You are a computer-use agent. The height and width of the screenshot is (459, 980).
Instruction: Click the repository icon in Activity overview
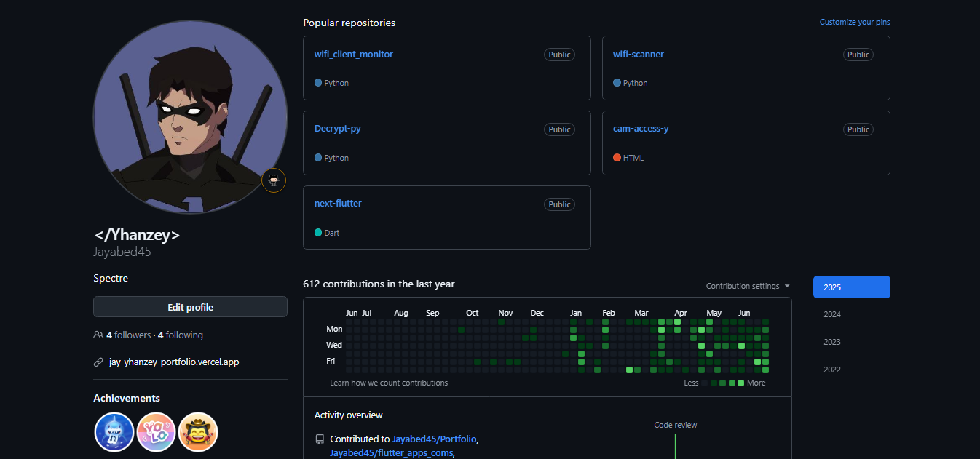[320, 439]
